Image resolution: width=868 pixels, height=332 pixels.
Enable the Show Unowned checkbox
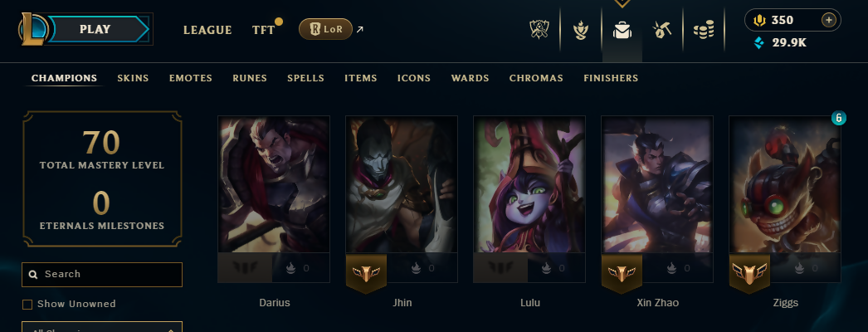27,305
